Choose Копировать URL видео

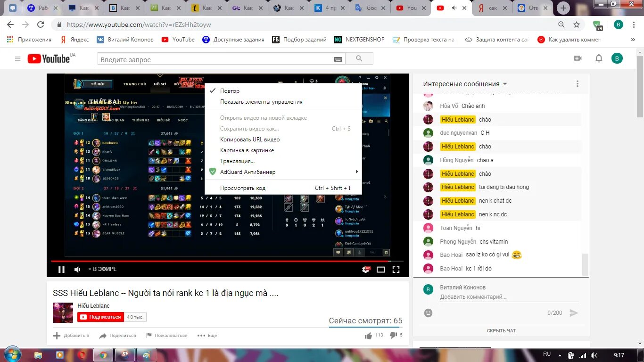[283, 140]
